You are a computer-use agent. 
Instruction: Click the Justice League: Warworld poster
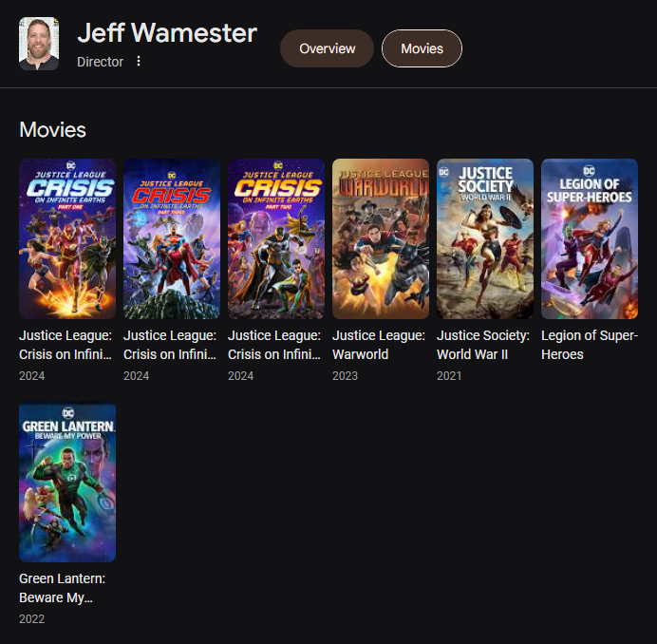(381, 238)
